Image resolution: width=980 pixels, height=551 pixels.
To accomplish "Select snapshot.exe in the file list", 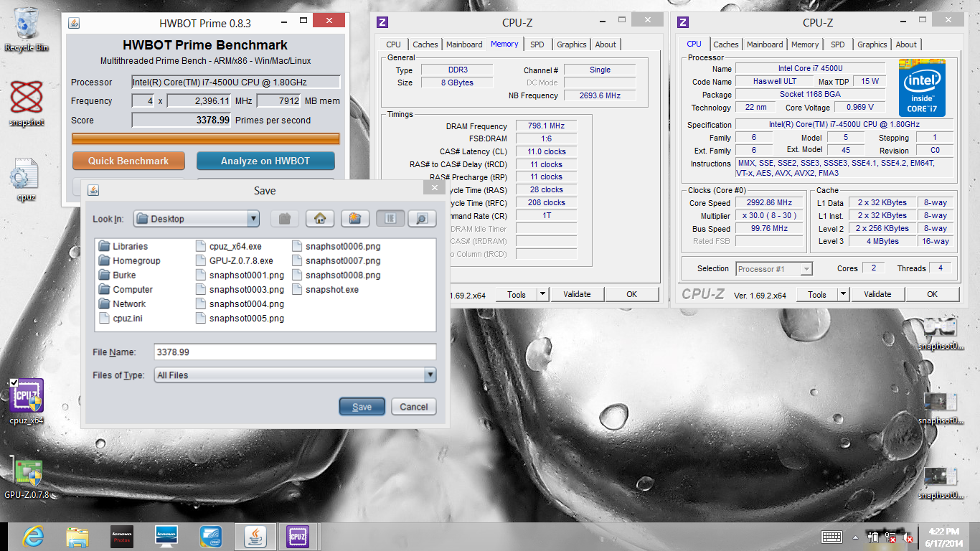I will coord(326,289).
